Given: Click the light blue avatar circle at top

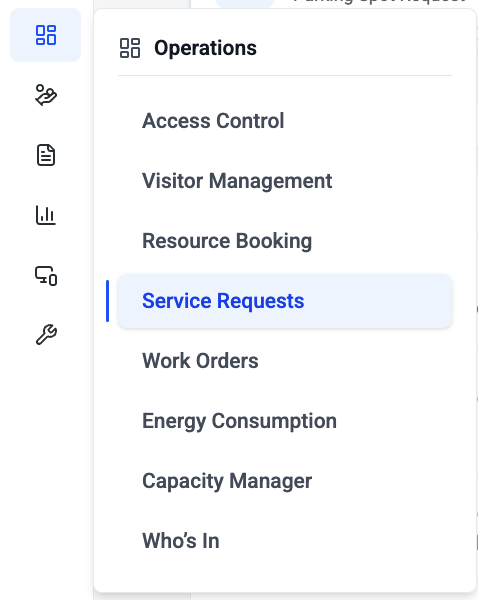Looking at the screenshot, I should click(245, 3).
